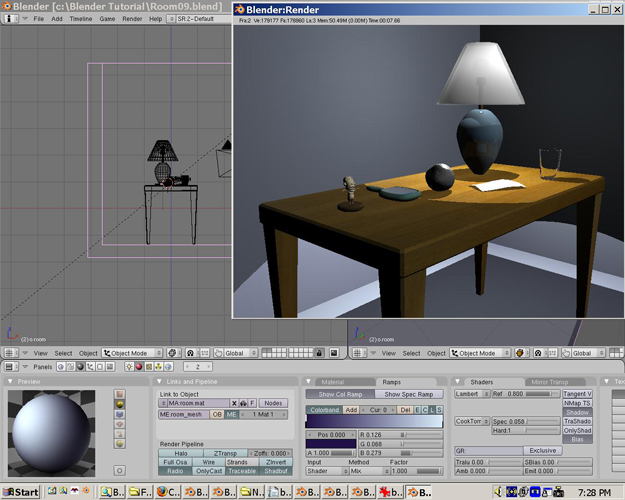The height and width of the screenshot is (500, 625).
Task: Click the X to unlink room.mat material
Action: click(x=233, y=403)
